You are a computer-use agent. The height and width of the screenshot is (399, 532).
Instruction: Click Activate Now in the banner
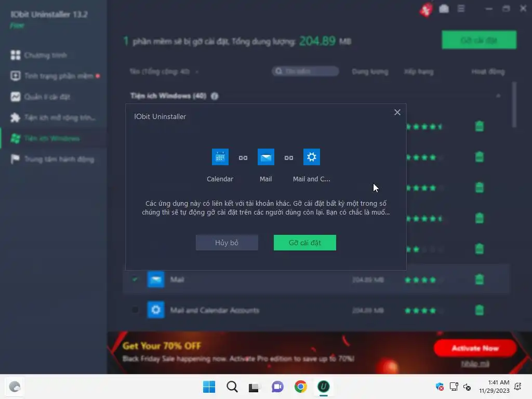[475, 348]
